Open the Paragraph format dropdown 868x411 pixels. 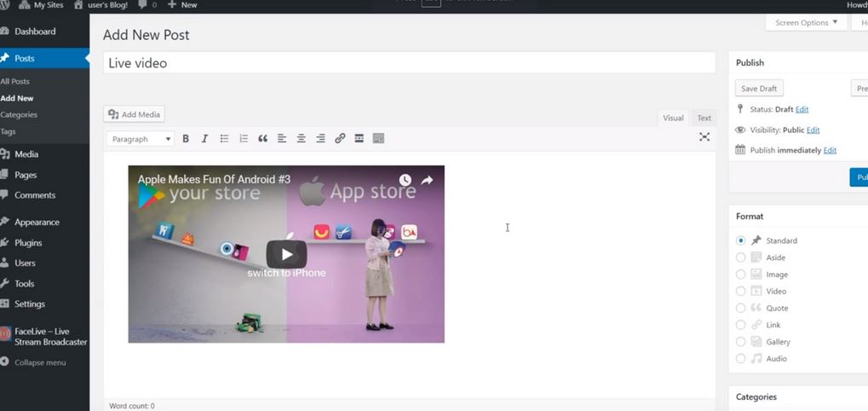tap(141, 139)
